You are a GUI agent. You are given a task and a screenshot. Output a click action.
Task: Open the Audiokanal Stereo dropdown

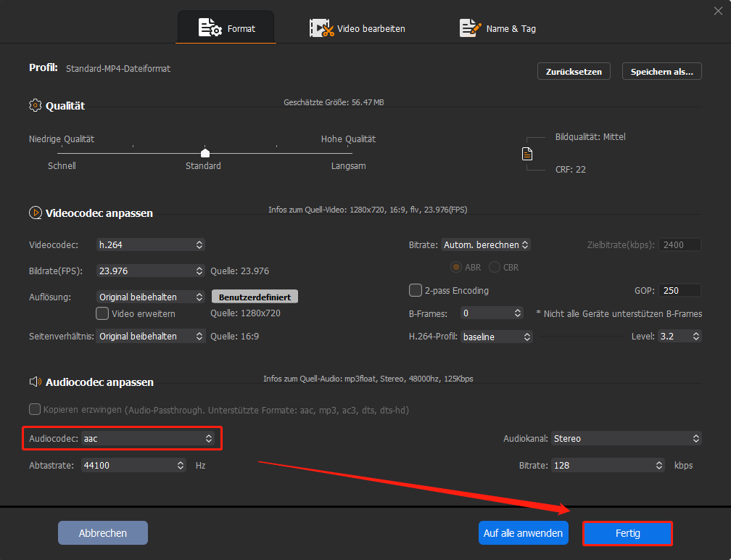point(625,438)
